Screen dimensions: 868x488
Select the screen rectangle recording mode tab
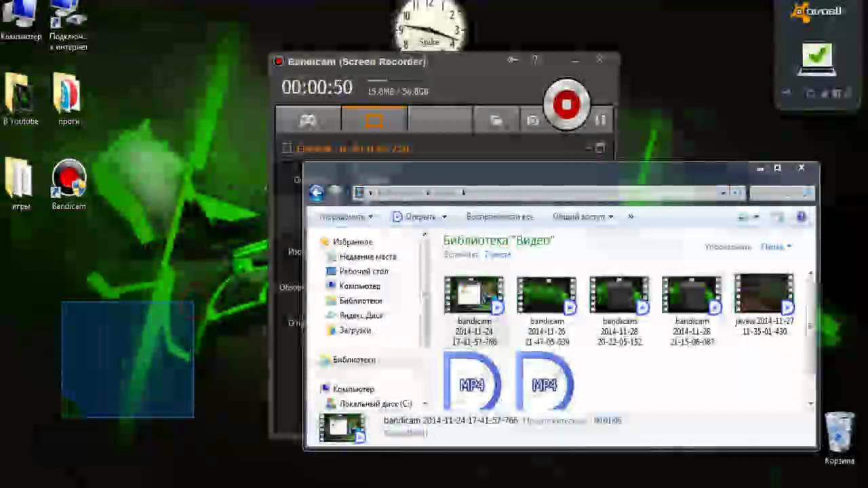(x=374, y=120)
